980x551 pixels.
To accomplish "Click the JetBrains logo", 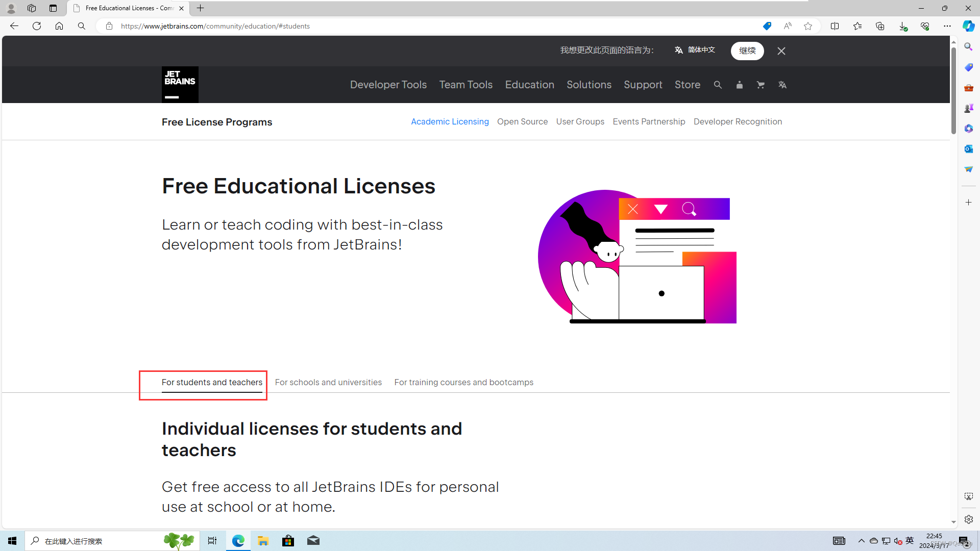I will 180,85.
